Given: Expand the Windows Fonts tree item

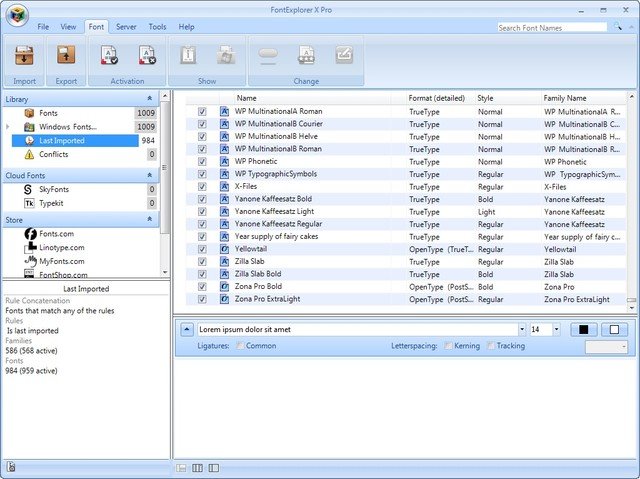Looking at the screenshot, I should [8, 127].
